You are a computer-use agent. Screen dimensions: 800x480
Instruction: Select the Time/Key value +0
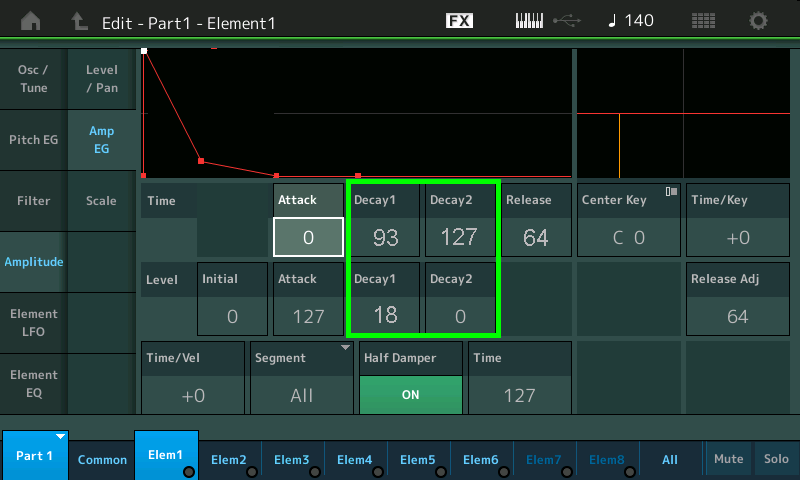pos(738,237)
